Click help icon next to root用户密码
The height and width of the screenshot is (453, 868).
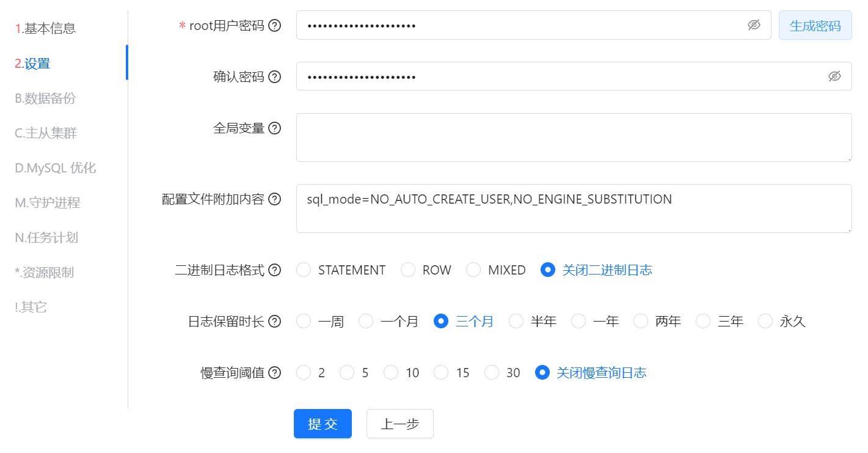[x=275, y=26]
